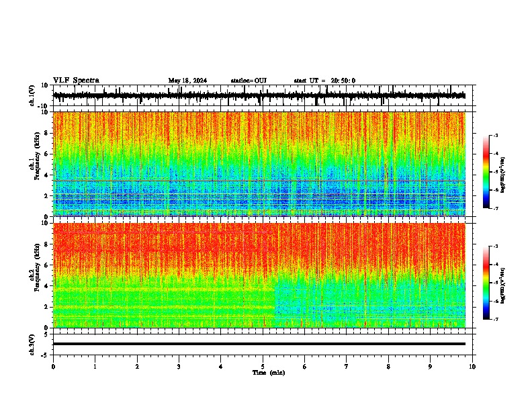Click the ch.1 voltage waveform trace panel
Viewport: 532px width, 411px height.
(x=263, y=95)
